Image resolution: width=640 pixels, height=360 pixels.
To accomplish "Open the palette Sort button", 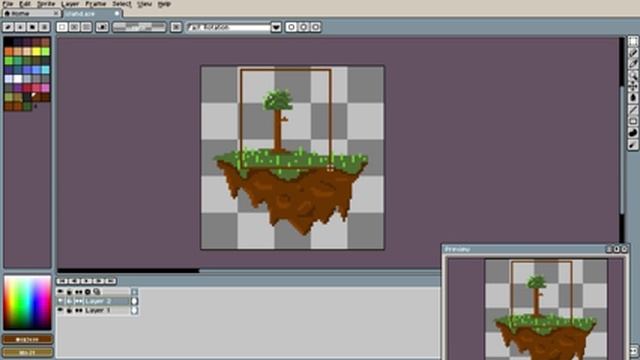I will (20, 27).
